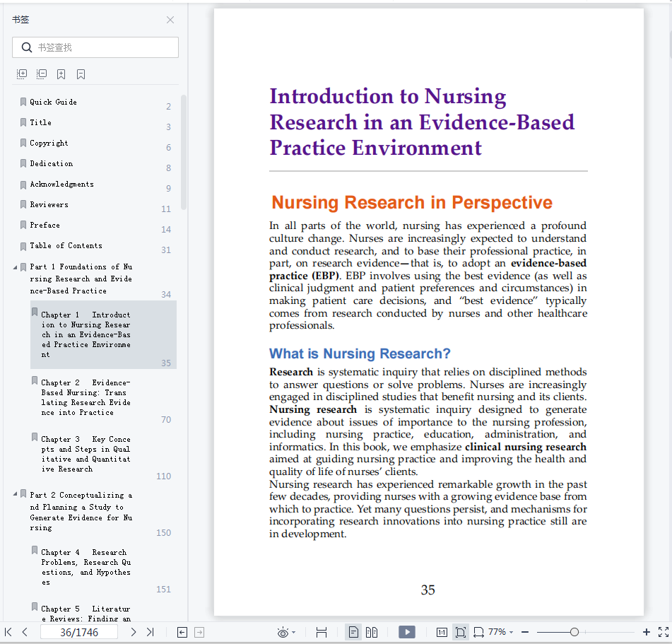Switch to single page view
This screenshot has height=644, width=672.
(353, 632)
